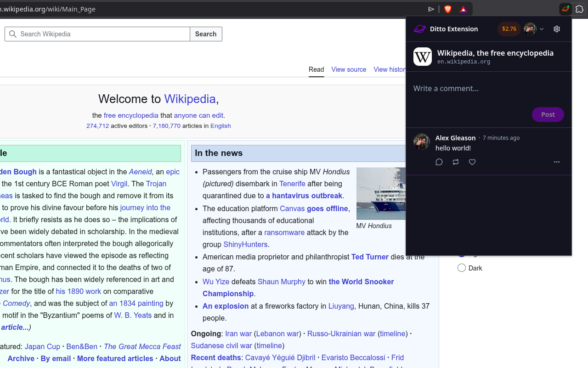The image size is (588, 368).
Task: Open 'the World Snooker Championship' link
Action: click(298, 287)
